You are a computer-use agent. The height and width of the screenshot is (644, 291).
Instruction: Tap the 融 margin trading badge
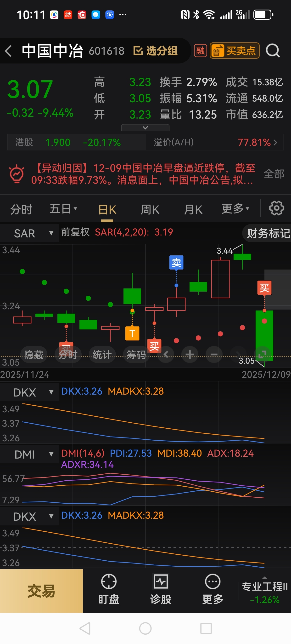coord(200,51)
